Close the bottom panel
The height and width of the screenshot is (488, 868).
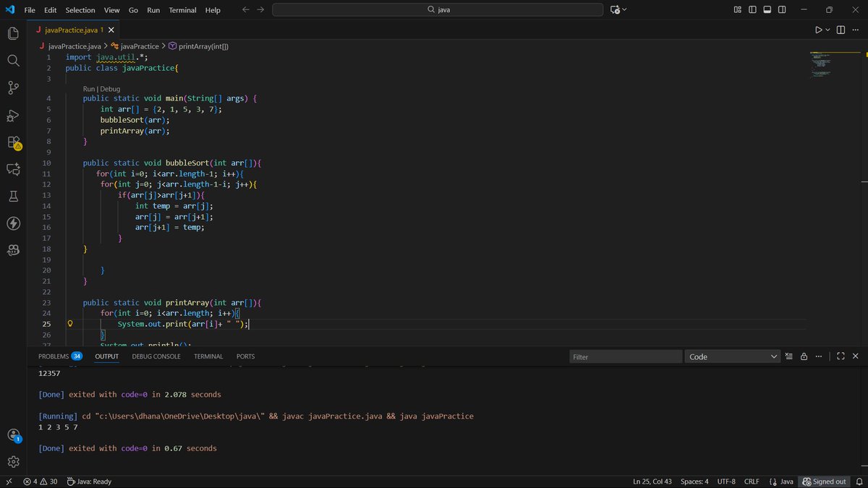tap(856, 356)
